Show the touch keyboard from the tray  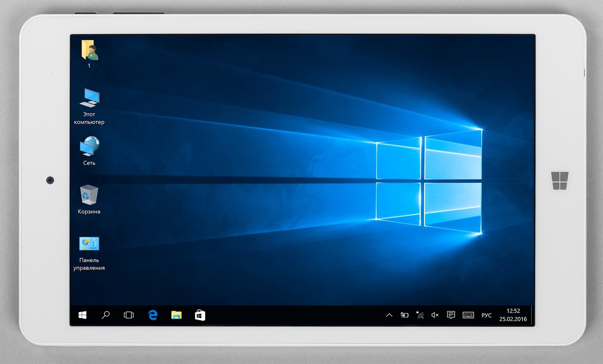[x=468, y=315]
